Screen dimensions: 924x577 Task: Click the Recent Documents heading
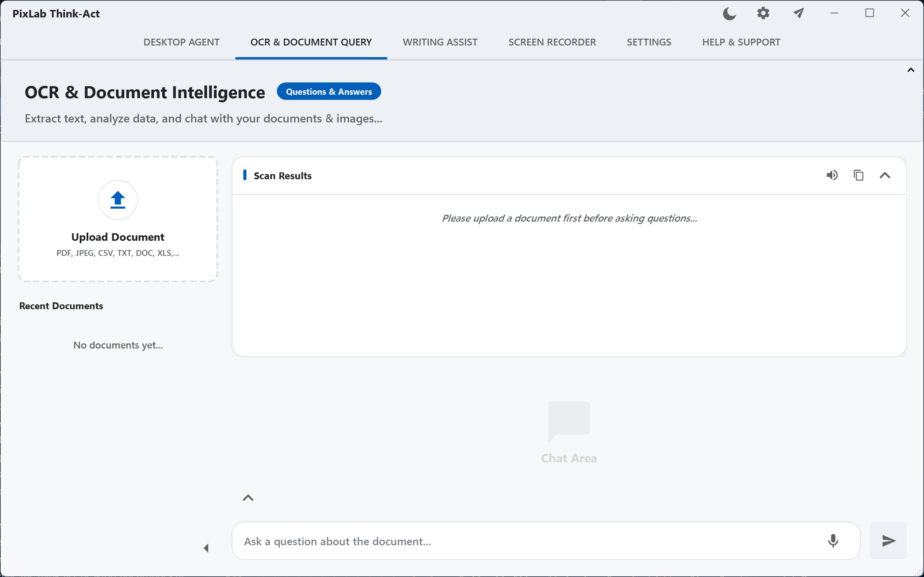(61, 306)
